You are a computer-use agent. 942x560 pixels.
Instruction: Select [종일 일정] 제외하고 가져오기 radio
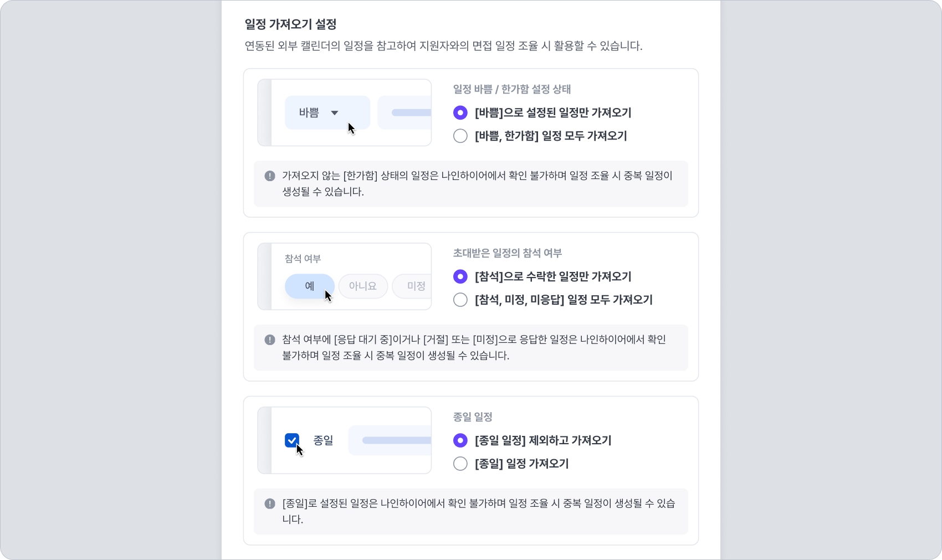pos(460,440)
